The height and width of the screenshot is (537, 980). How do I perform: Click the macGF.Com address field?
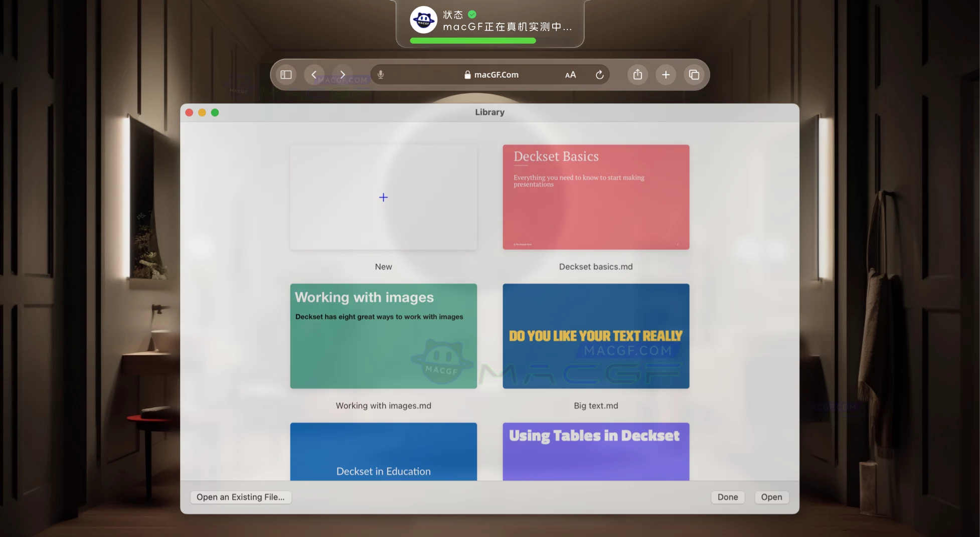(492, 75)
